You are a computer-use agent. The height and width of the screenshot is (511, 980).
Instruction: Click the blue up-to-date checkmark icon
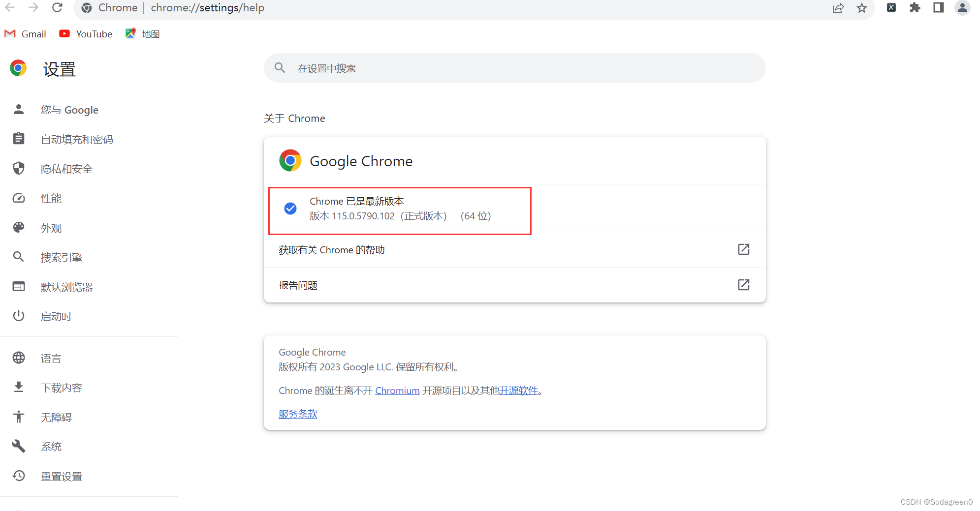click(x=290, y=209)
